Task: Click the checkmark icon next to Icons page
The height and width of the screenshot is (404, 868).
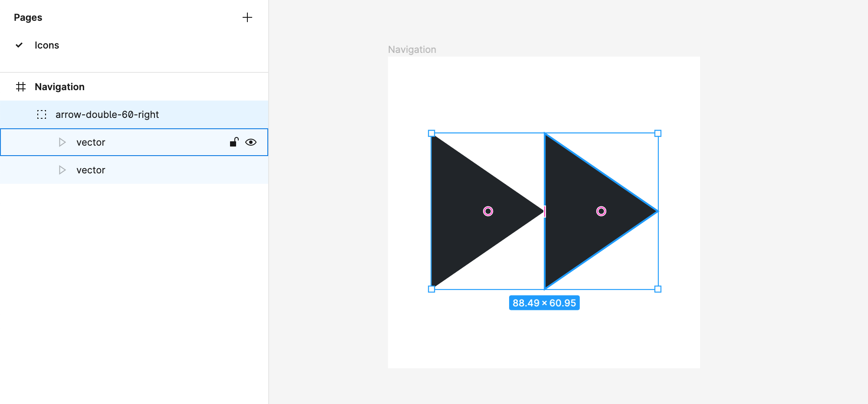Action: click(x=19, y=45)
